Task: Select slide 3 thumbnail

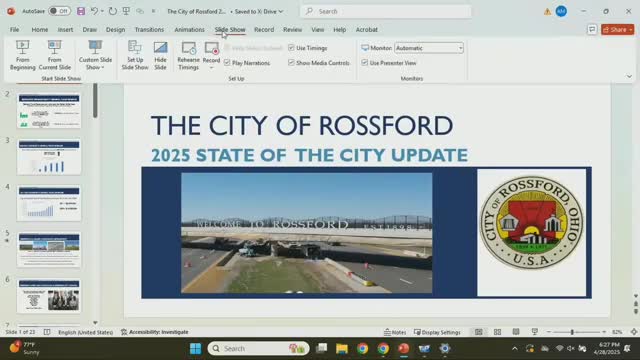Action: pos(49,157)
